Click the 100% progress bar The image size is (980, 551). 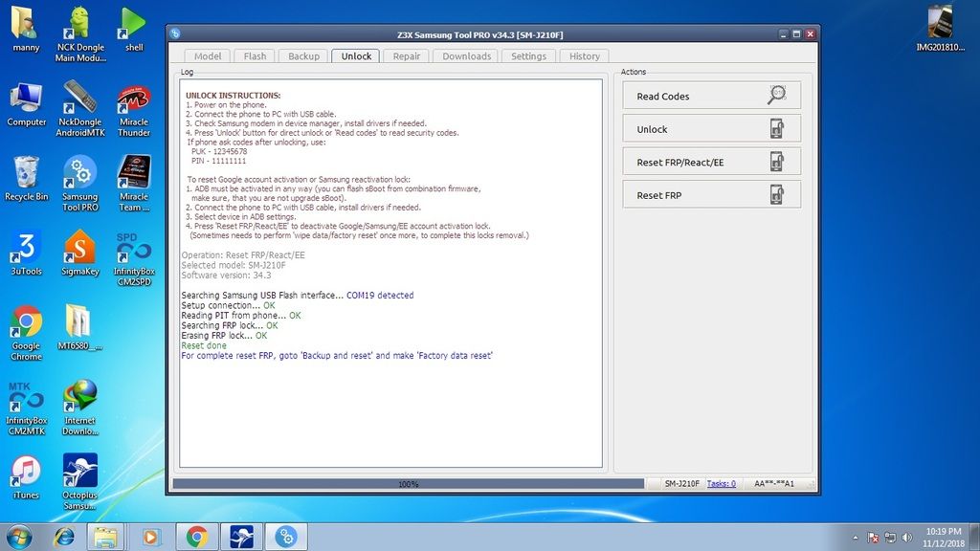pyautogui.click(x=408, y=483)
